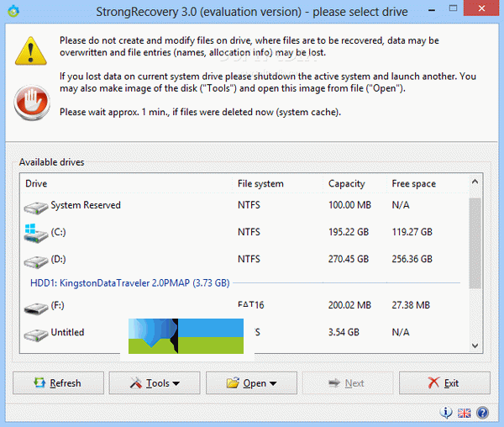The width and height of the screenshot is (504, 427).
Task: Click NTFS in the C: drive row
Action: tap(249, 232)
